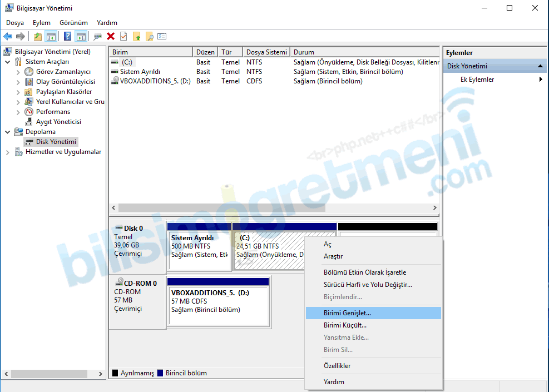This screenshot has height=392, width=549.
Task: Toggle the action pane show/hide icon
Action: point(81,37)
